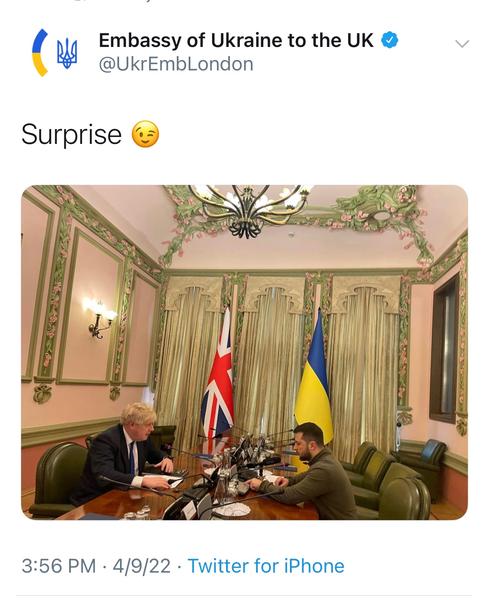Click the Union Jack flag in the photo

[x=218, y=377]
